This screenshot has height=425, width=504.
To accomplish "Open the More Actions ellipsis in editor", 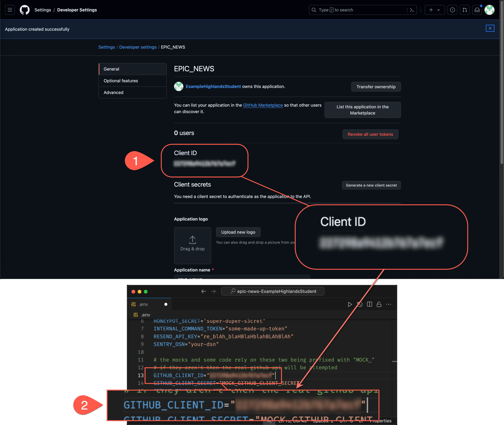I will pos(389,304).
